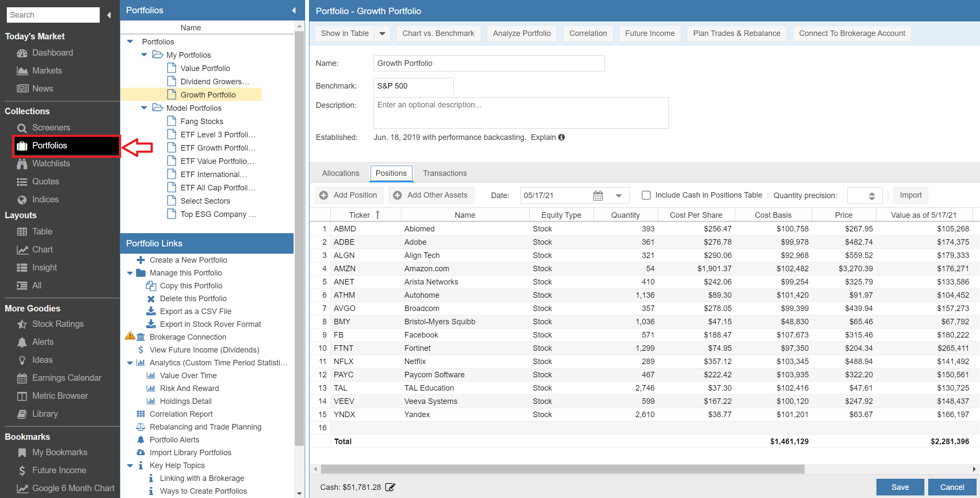
Task: Switch to the Transactions tab
Action: coord(445,173)
